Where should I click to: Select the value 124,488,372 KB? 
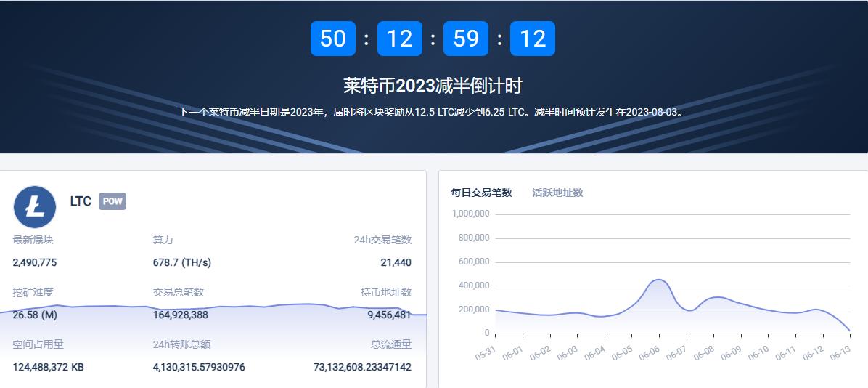click(x=48, y=367)
